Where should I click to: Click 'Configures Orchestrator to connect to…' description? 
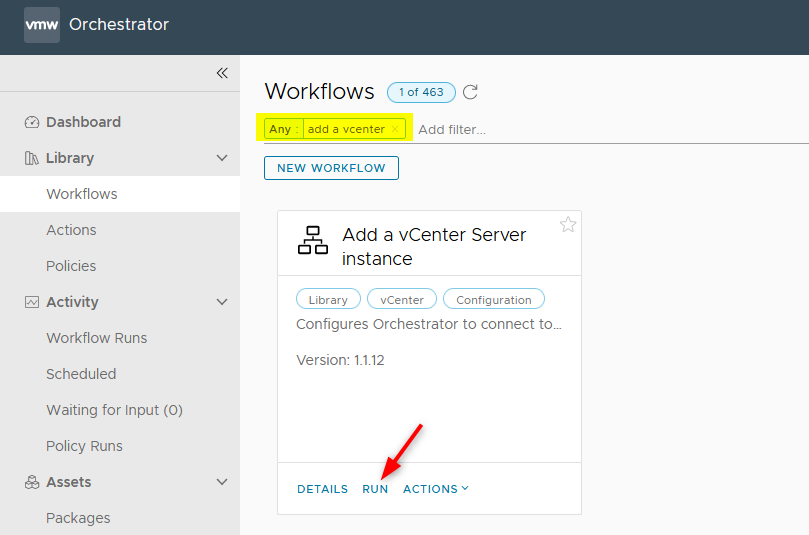click(429, 325)
